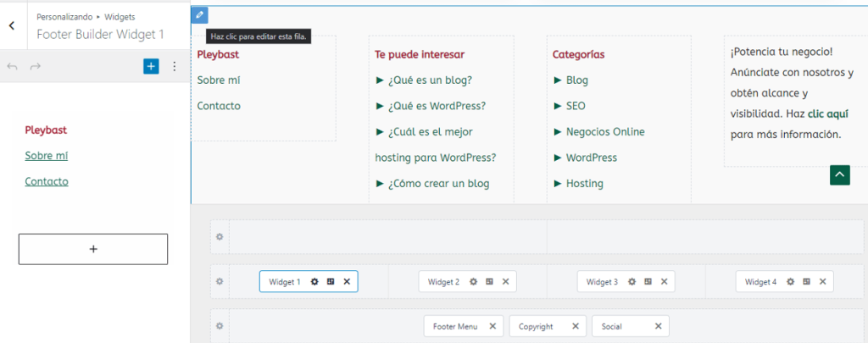Viewport: 868px width, 343px height.
Task: Click Sobre mí link in sidebar editor
Action: click(47, 156)
